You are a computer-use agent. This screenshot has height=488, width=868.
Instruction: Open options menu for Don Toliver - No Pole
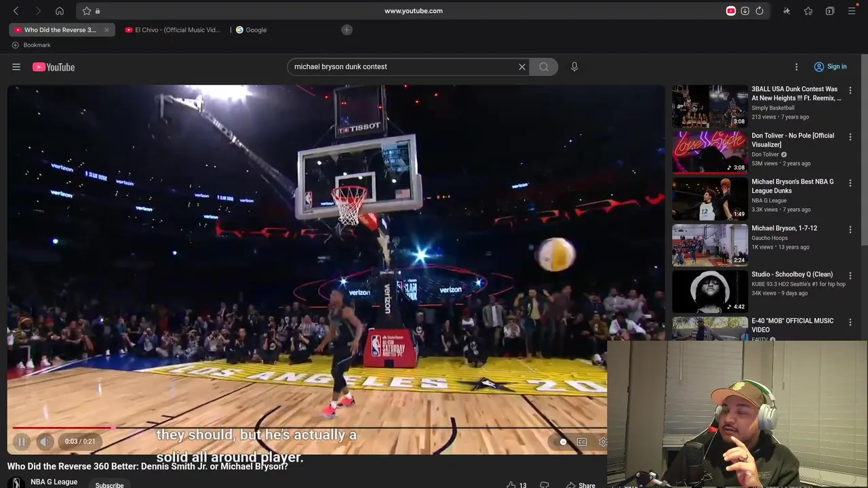click(x=850, y=137)
